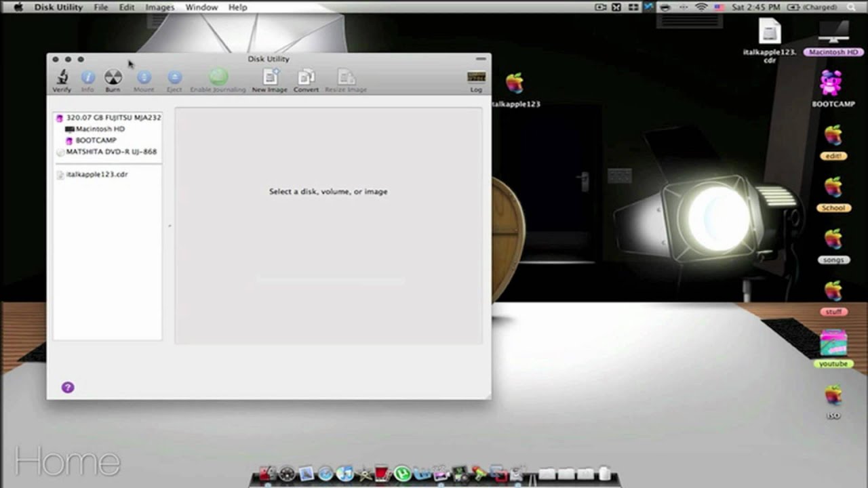Click the Convert toolbar icon
This screenshot has width=868, height=488.
[x=306, y=77]
